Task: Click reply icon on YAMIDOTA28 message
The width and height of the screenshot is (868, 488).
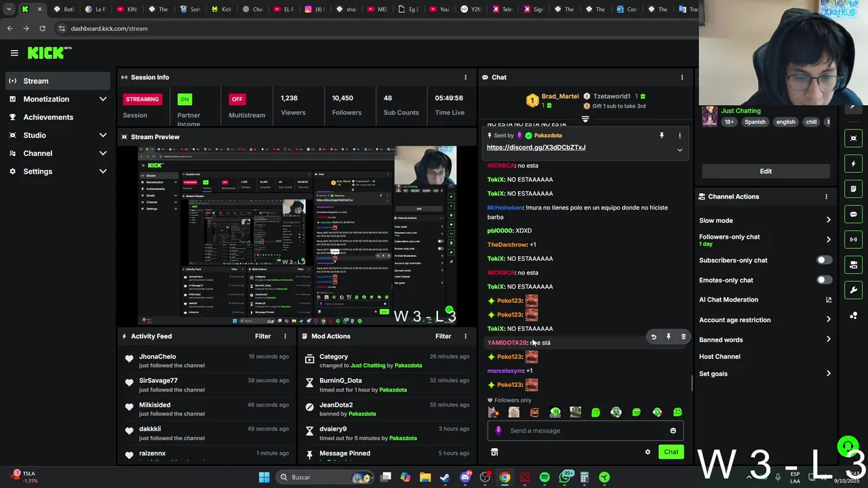Action: pyautogui.click(x=654, y=337)
